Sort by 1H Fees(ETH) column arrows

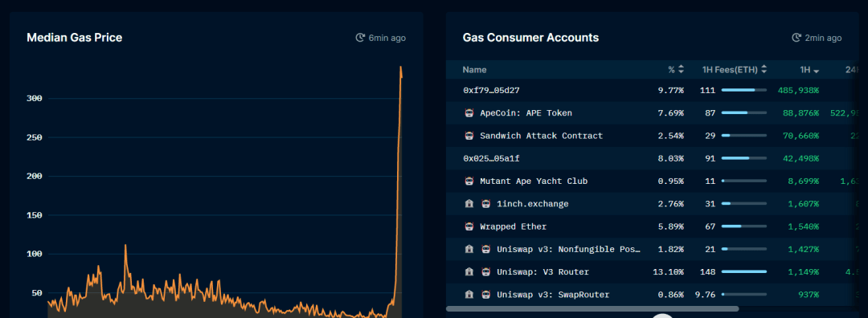tap(764, 70)
